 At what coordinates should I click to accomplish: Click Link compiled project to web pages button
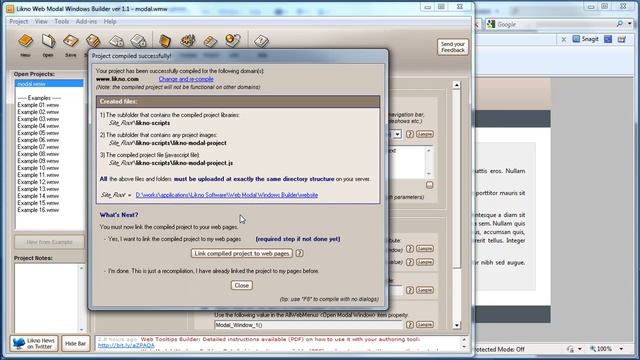coord(242,253)
